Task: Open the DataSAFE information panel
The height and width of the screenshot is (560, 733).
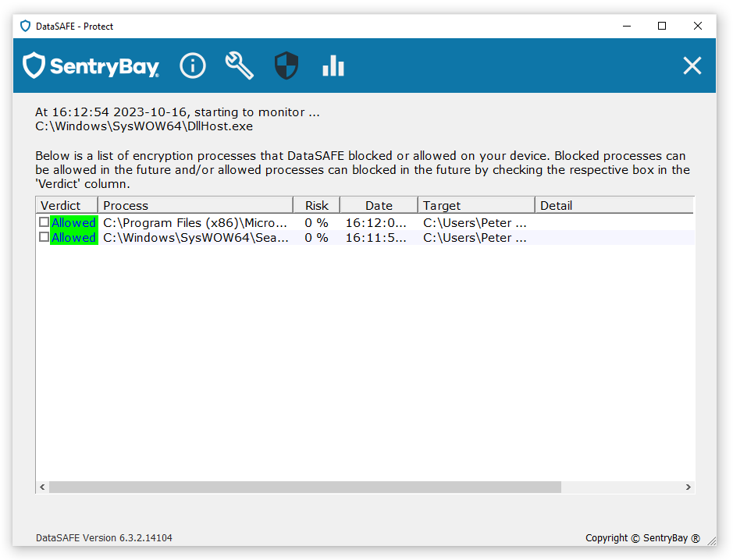Action: (193, 66)
